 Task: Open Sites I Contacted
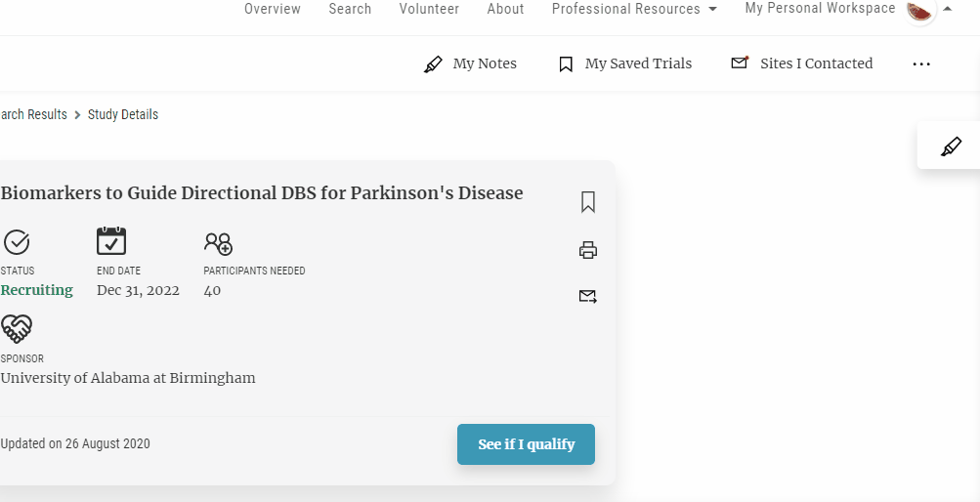click(816, 63)
